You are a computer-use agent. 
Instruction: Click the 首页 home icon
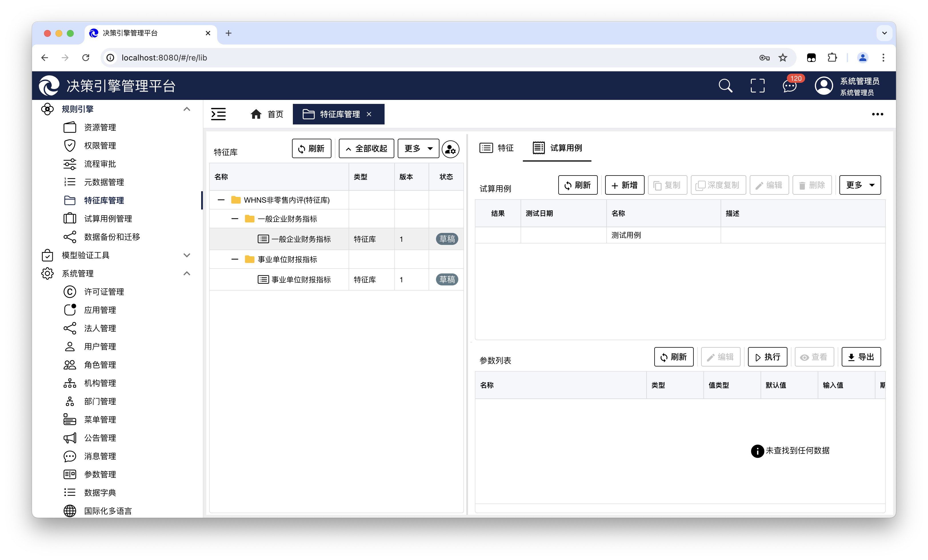[256, 114]
